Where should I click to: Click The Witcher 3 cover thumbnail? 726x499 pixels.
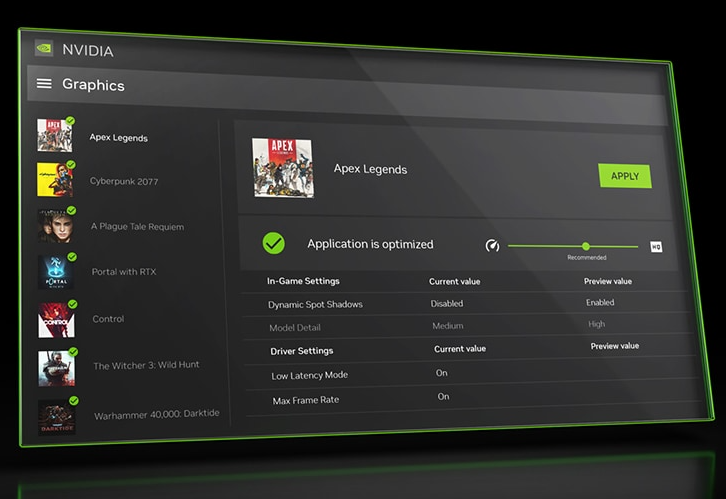point(56,368)
